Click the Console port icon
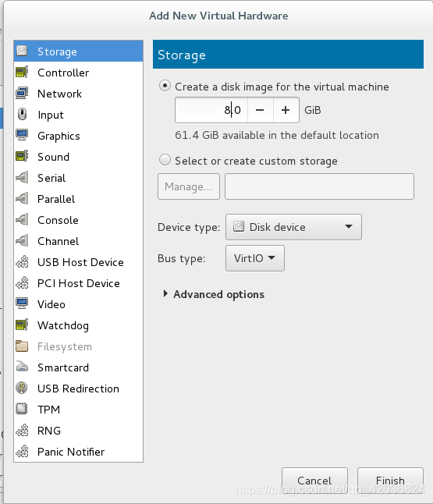The width and height of the screenshot is (433, 504). 22,219
